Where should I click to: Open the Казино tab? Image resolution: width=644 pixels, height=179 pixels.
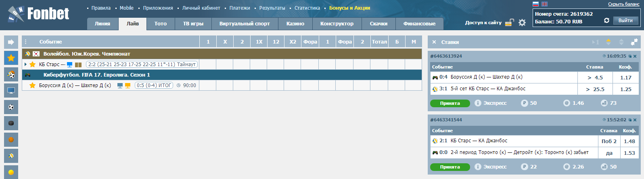coord(295,24)
